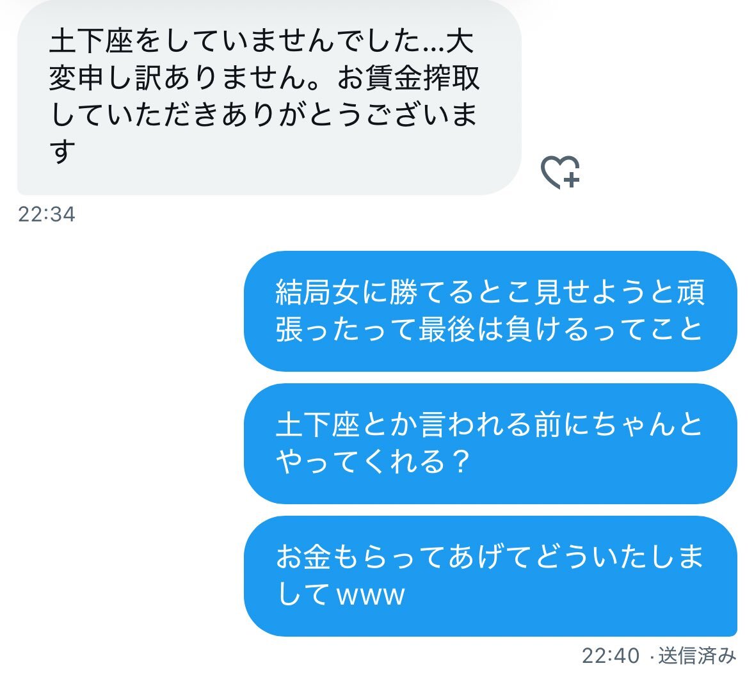Click the 22:40 timestamp under sent messages
This screenshot has height=700, width=754.
(x=611, y=656)
